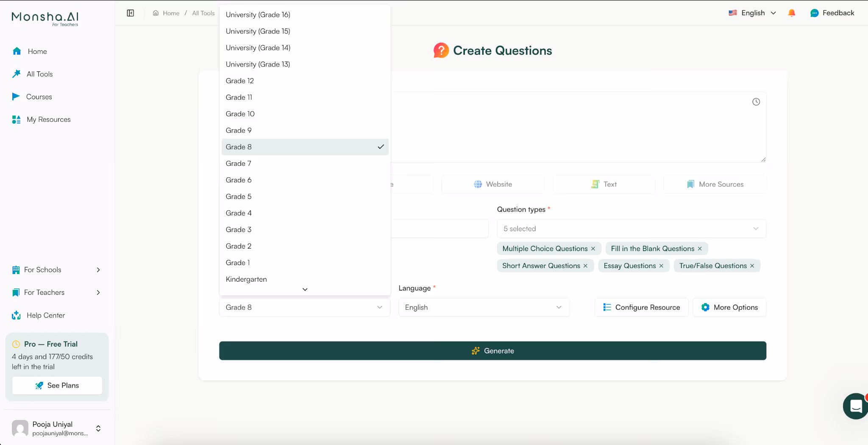Screen dimensions: 868x445
Task: Open the Intercom chat bubble
Action: tap(856, 406)
